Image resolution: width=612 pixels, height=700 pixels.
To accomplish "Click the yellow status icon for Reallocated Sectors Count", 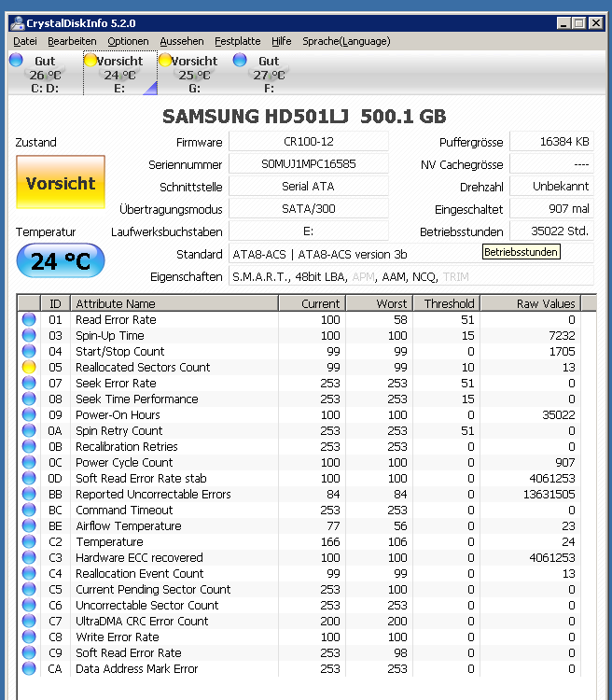I will click(29, 367).
